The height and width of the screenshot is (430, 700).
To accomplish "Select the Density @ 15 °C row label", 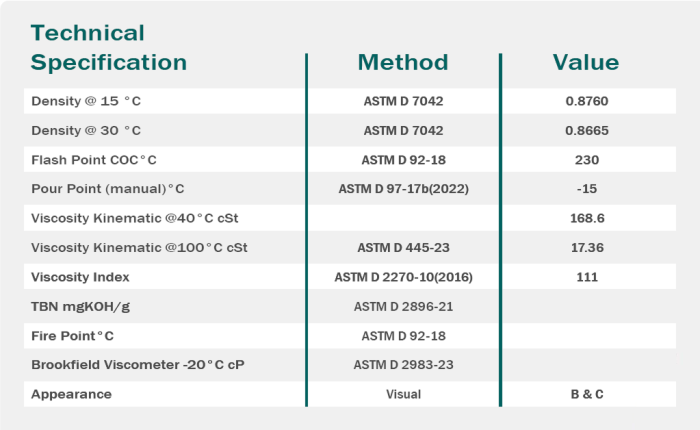I will pos(86,102).
